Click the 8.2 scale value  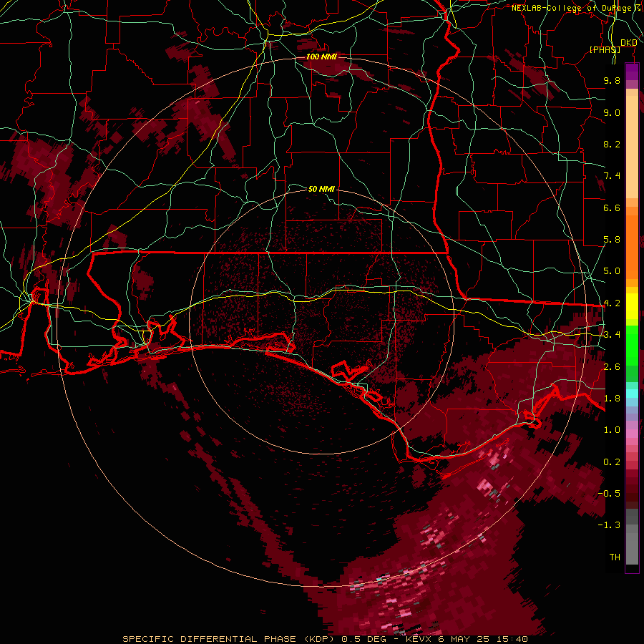tap(612, 144)
